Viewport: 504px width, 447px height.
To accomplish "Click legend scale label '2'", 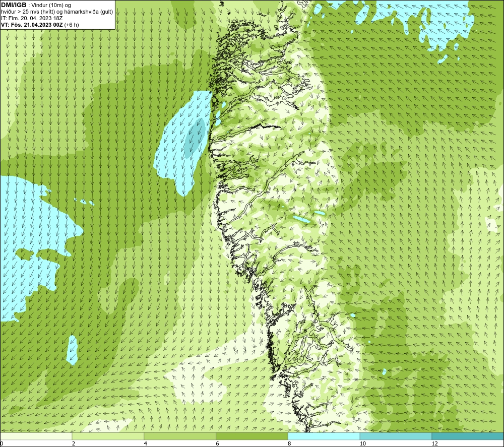I will click(x=74, y=443).
